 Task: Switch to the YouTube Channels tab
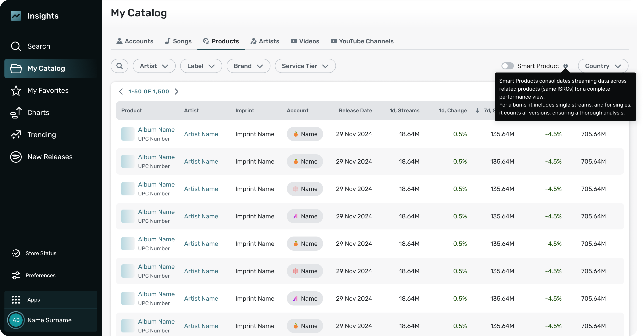[362, 41]
